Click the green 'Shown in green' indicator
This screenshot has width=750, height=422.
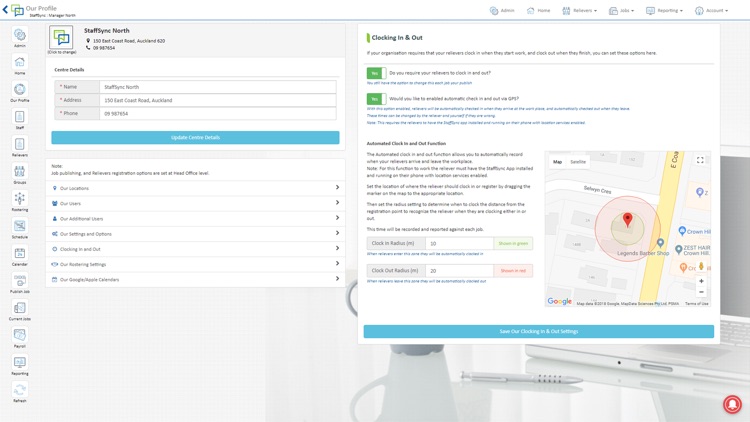[x=513, y=244]
